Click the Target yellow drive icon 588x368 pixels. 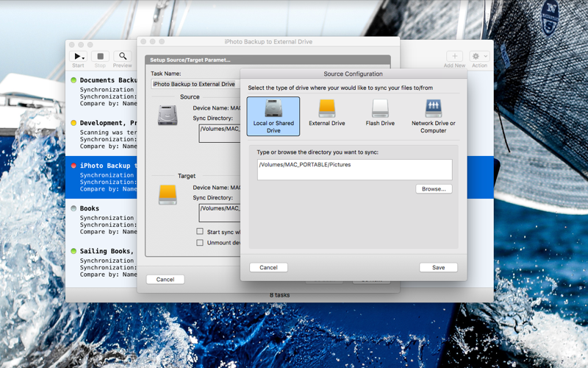click(168, 194)
